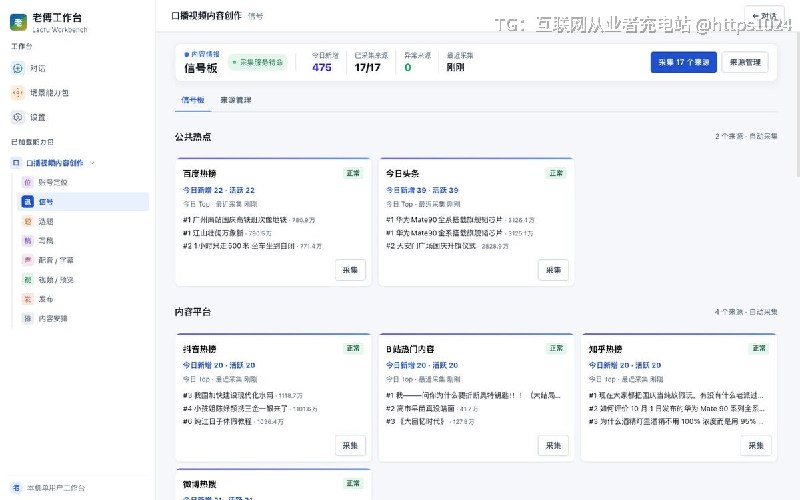Click the workspace icon at sidebar bottom
The image size is (800, 500).
pos(16,487)
